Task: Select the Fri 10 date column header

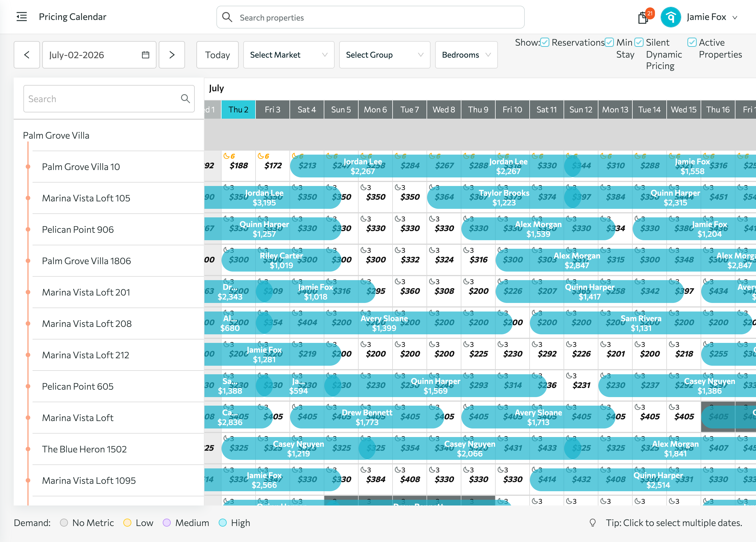Action: (x=512, y=110)
